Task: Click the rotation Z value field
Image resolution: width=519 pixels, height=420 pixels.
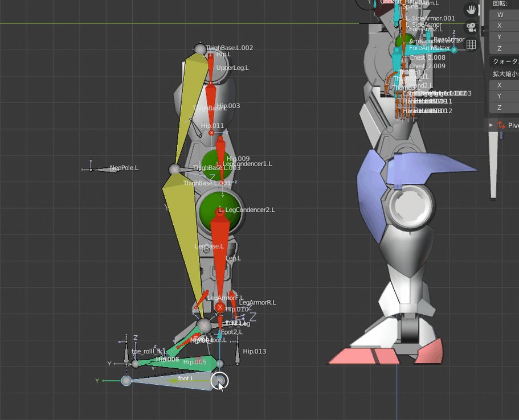Action: 504,48
